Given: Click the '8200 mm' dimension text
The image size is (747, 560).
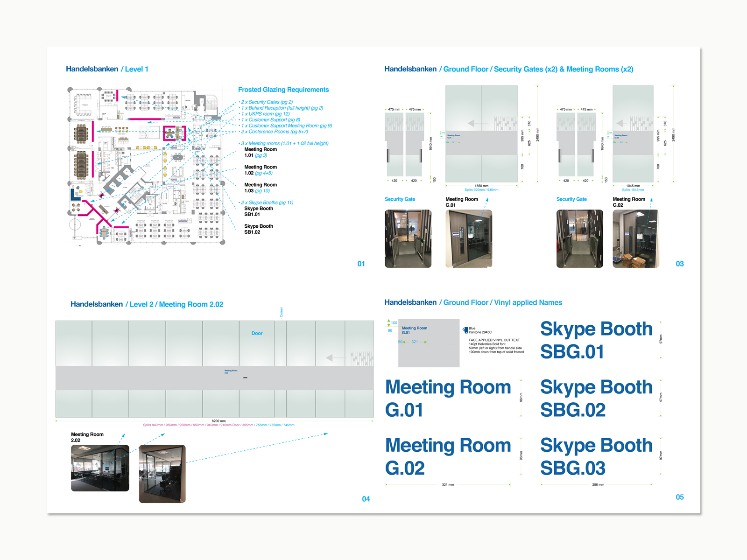Looking at the screenshot, I should (x=218, y=421).
